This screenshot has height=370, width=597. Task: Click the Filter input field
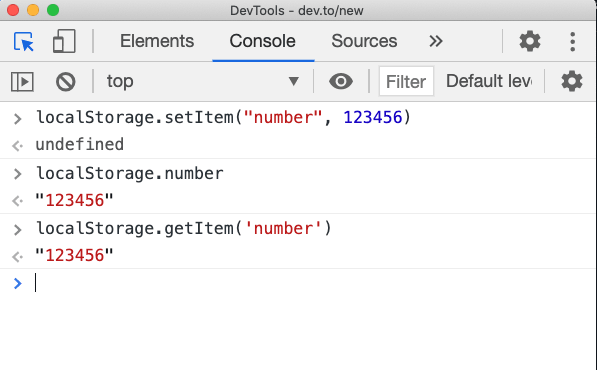(406, 81)
